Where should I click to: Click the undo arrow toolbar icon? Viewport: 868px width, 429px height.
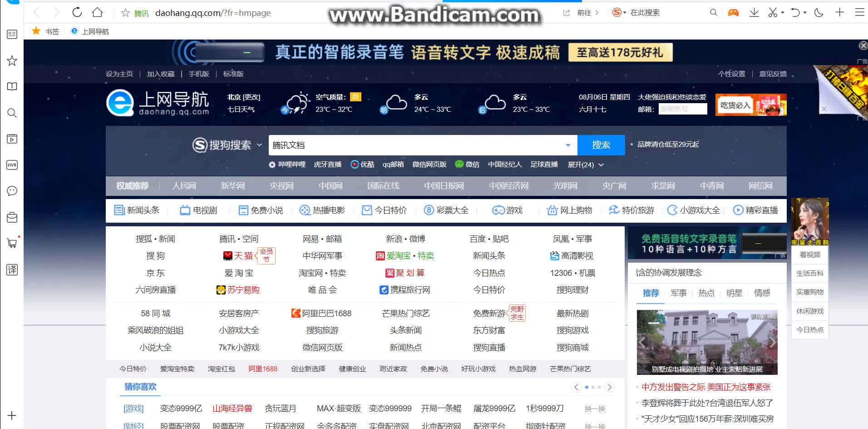click(795, 13)
